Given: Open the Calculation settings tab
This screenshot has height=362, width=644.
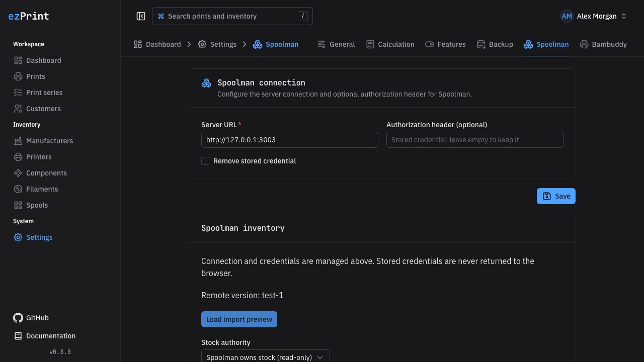Looking at the screenshot, I should pyautogui.click(x=390, y=44).
